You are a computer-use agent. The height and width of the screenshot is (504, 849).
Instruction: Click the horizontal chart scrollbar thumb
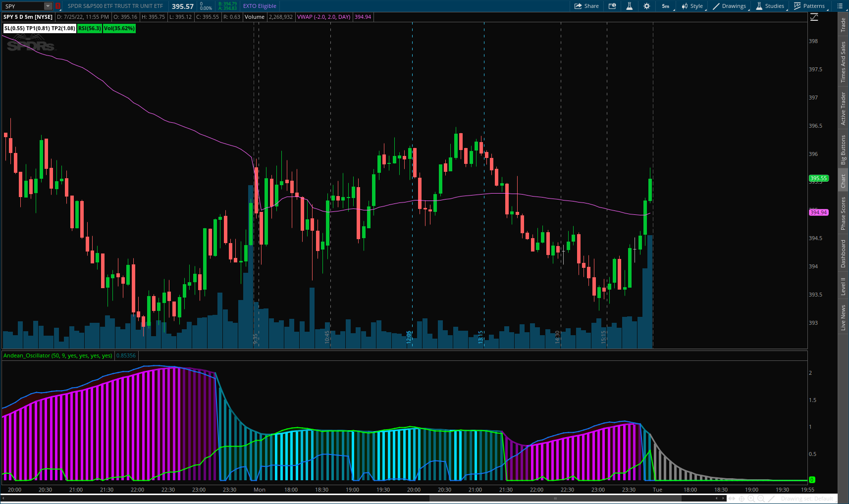pos(555,499)
